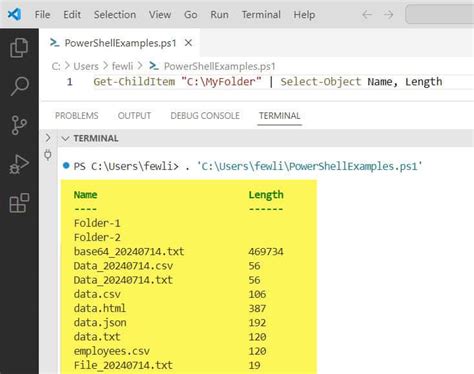
Task: Click the PowerShell icon on editor tab
Action: pos(54,43)
